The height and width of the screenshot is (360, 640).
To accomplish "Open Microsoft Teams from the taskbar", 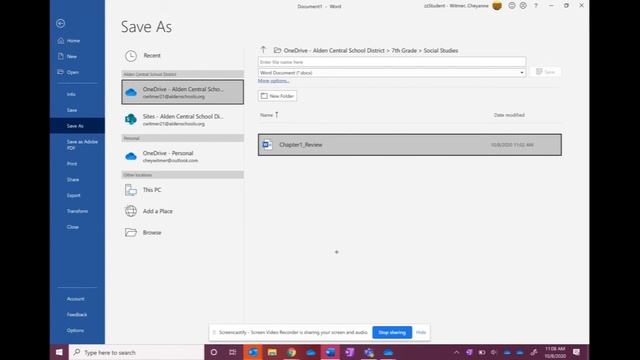I will coord(369,352).
